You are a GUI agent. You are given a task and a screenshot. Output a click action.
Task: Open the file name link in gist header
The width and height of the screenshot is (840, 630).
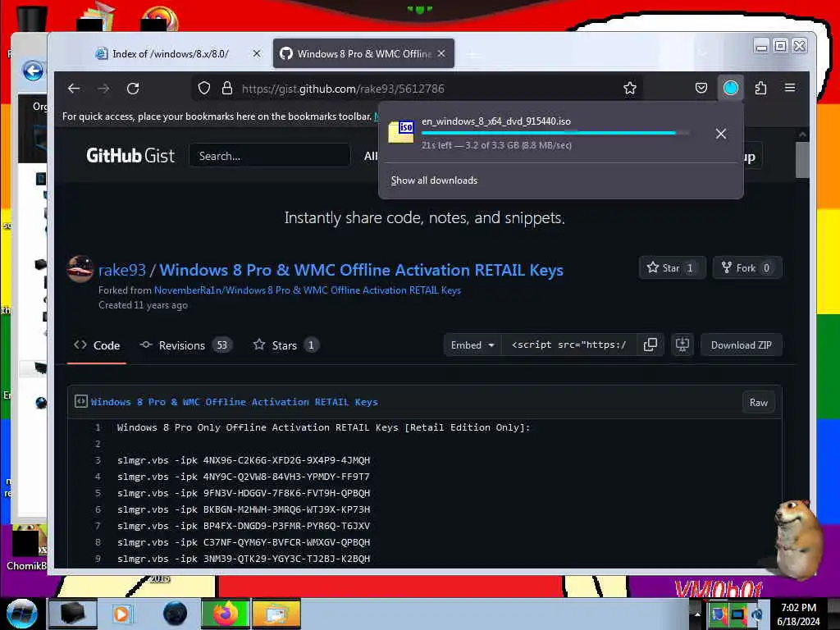tap(234, 402)
